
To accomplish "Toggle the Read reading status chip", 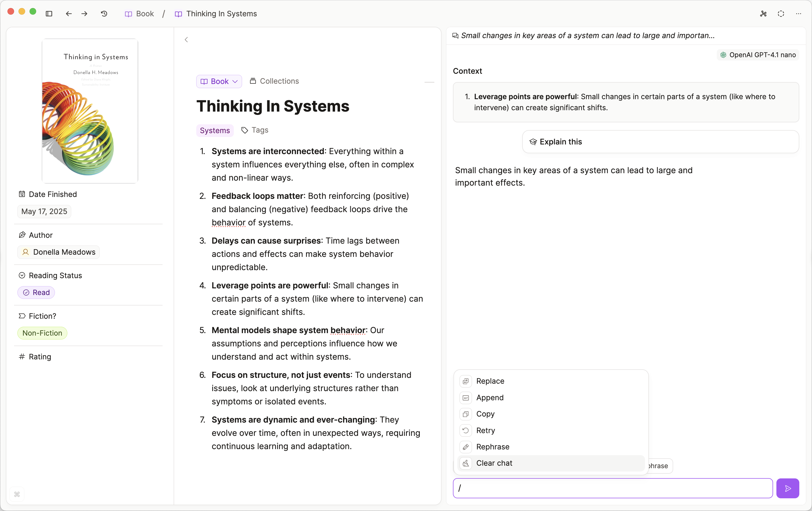I will 36,292.
